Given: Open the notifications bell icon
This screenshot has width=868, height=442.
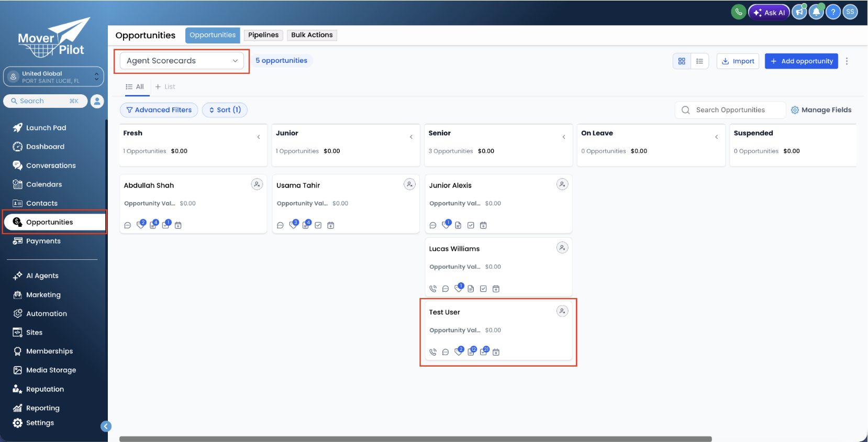Looking at the screenshot, I should coord(816,12).
